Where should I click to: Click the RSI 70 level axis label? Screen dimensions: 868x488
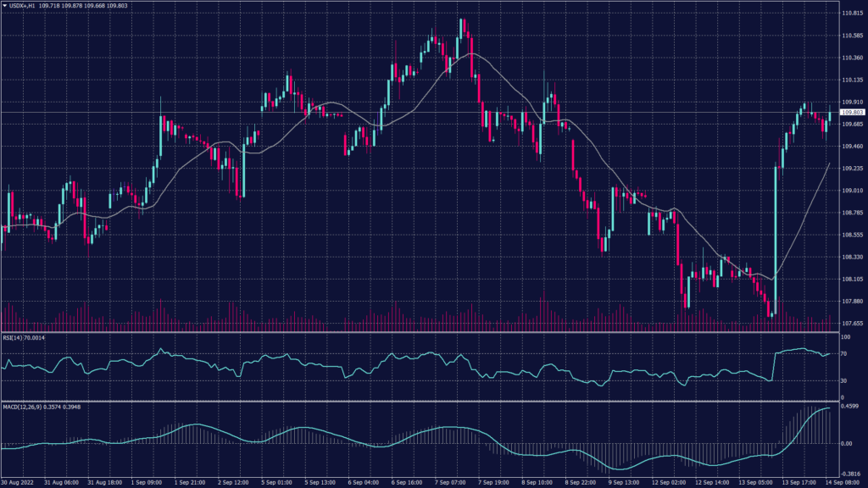tap(843, 353)
